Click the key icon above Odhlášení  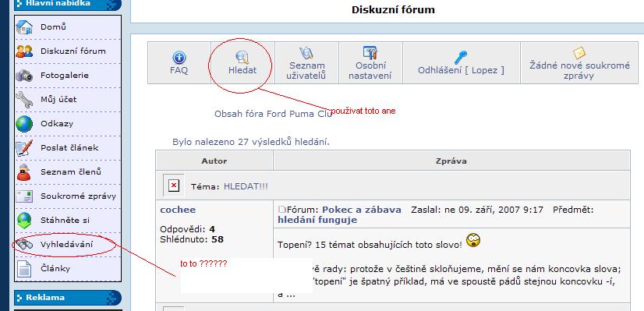461,57
